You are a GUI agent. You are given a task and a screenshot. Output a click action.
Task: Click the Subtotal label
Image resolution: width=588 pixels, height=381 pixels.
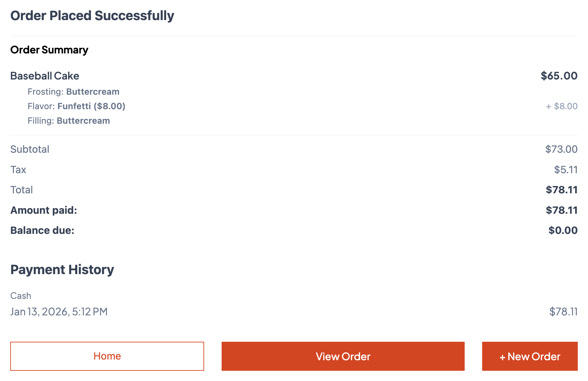point(30,149)
